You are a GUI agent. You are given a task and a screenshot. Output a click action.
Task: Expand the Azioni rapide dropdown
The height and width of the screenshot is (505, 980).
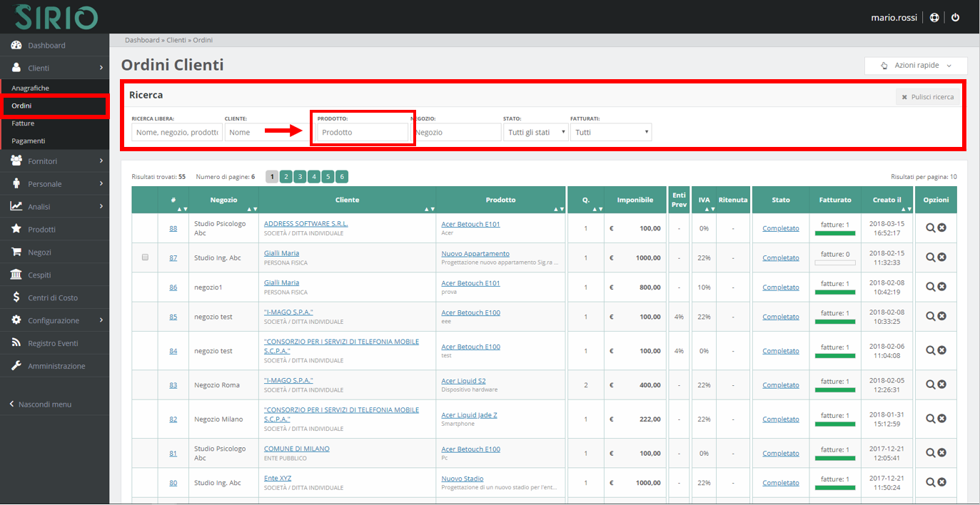(x=916, y=66)
